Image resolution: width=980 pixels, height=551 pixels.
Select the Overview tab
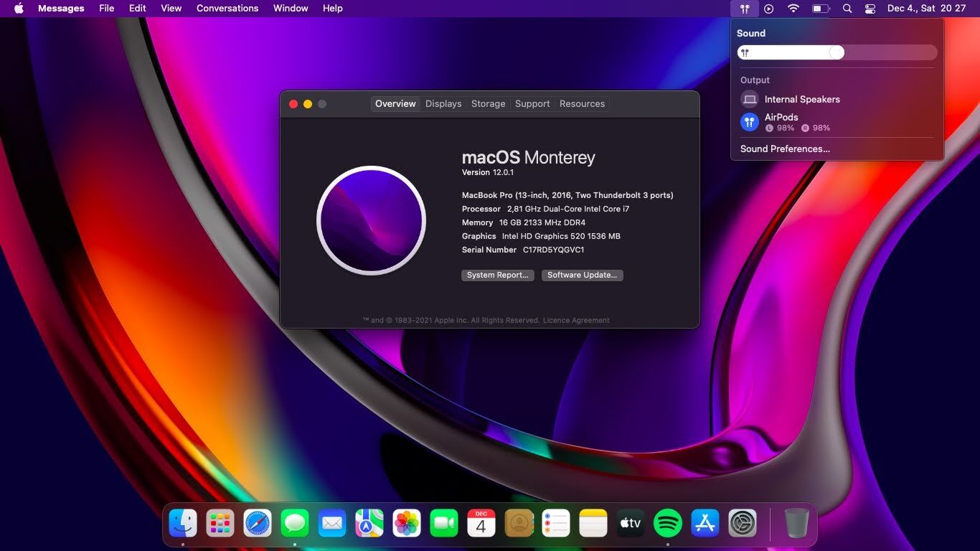395,103
